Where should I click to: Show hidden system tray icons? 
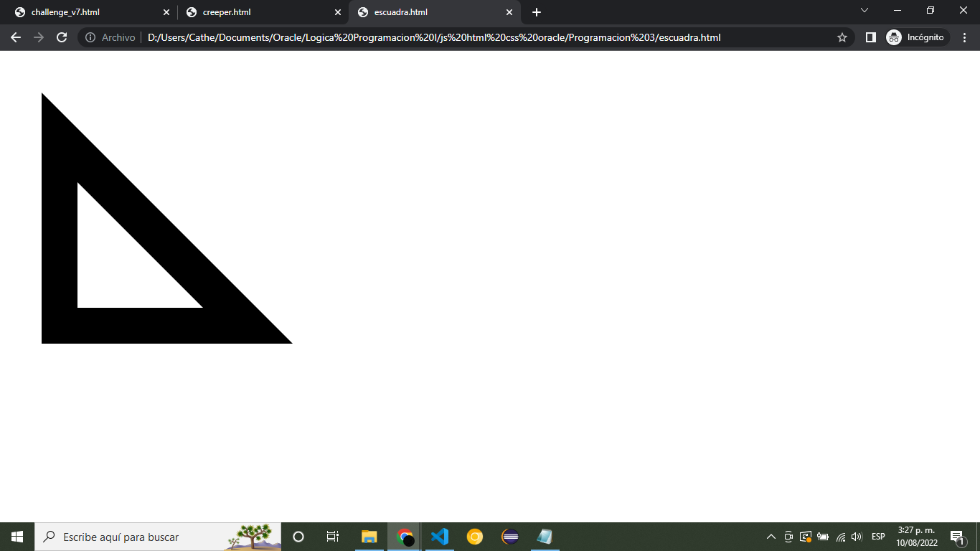[771, 537]
